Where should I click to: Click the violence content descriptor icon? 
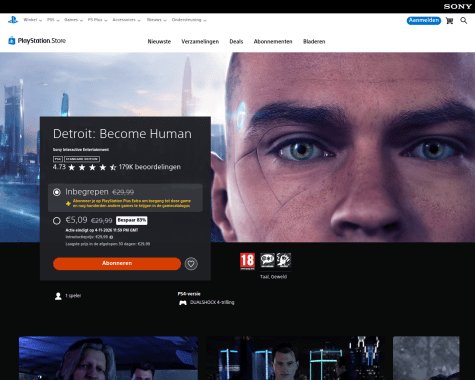284,260
